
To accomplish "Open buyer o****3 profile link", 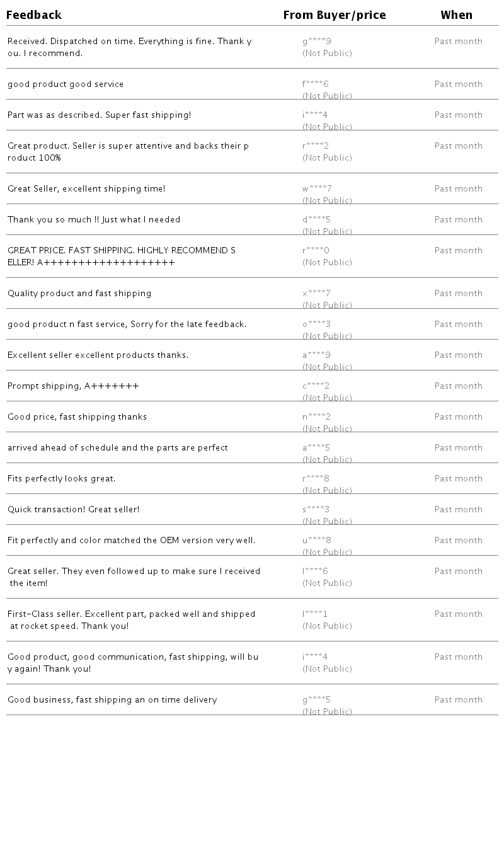I will pyautogui.click(x=316, y=325).
